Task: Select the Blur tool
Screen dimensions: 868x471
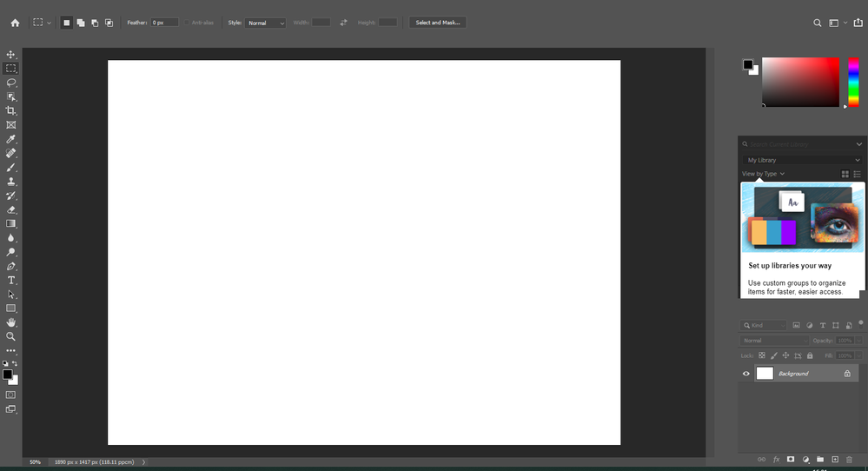Action: tap(10, 238)
